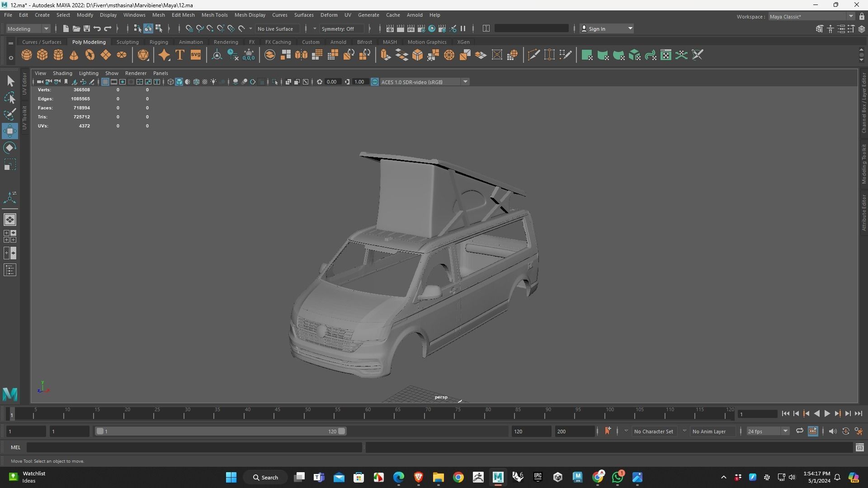This screenshot has width=868, height=488.
Task: Activate the Paint Selection tool
Action: click(x=10, y=114)
